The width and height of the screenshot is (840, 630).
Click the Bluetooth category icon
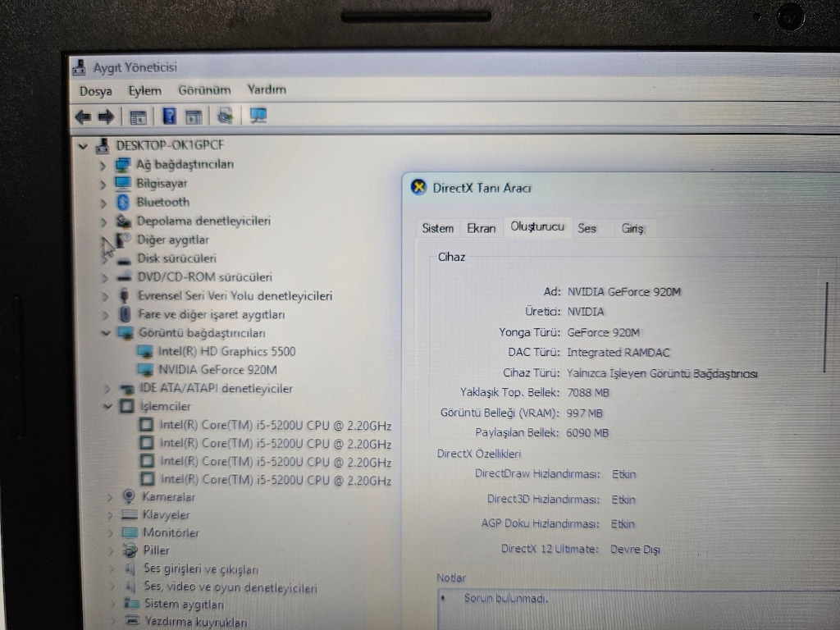click(x=123, y=202)
